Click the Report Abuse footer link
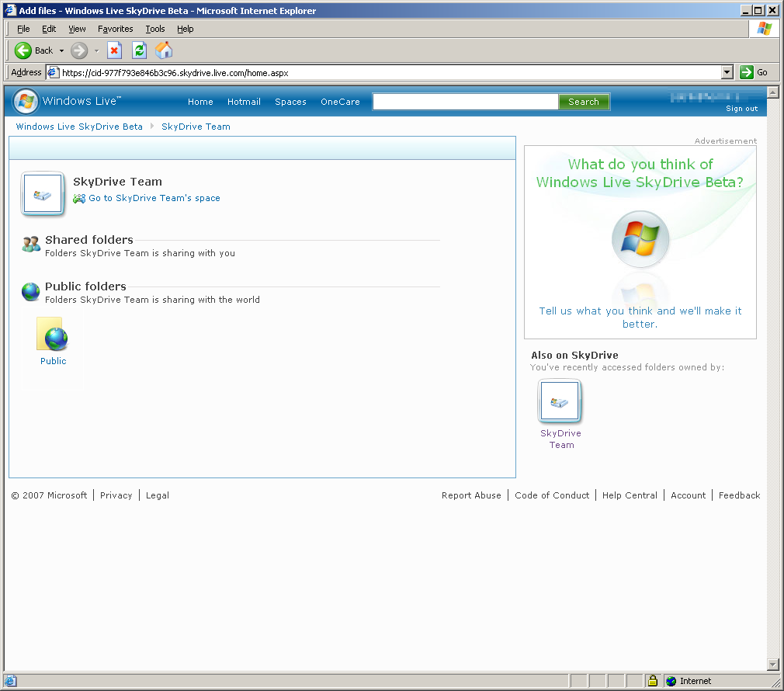The width and height of the screenshot is (784, 691). tap(471, 495)
